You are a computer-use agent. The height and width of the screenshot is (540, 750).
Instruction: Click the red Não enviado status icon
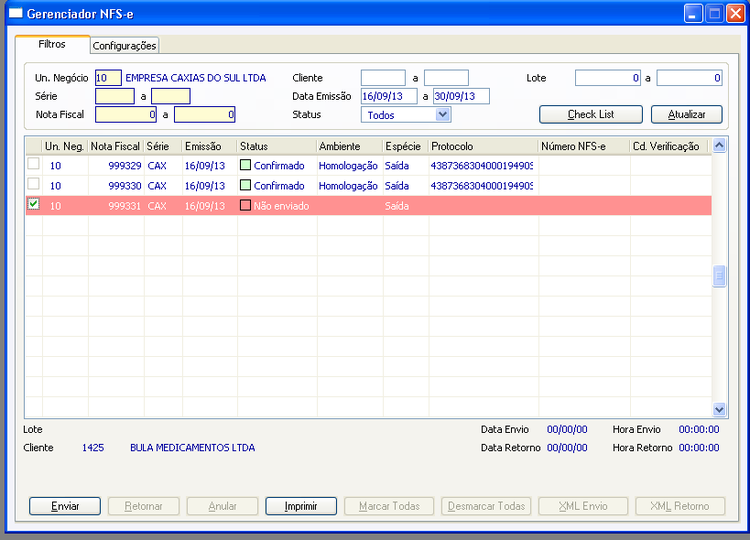point(245,205)
